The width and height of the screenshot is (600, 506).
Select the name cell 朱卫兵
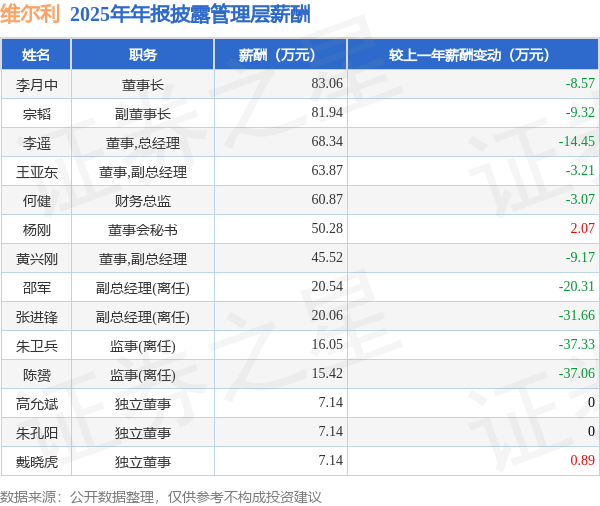pos(37,346)
